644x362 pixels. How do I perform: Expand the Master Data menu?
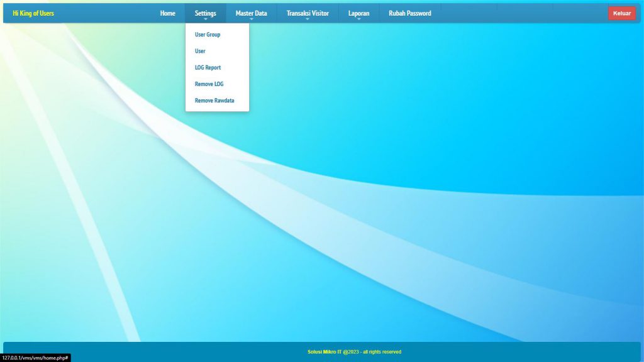pos(251,13)
